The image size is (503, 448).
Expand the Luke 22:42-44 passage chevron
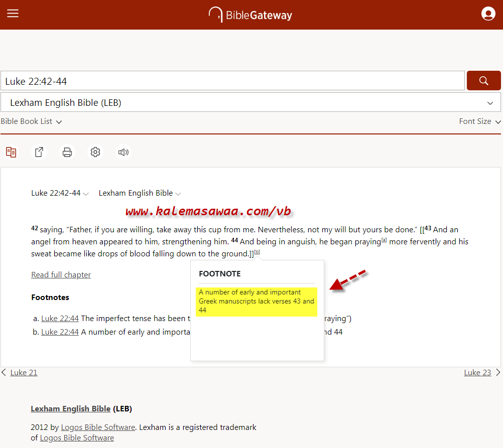tap(86, 194)
